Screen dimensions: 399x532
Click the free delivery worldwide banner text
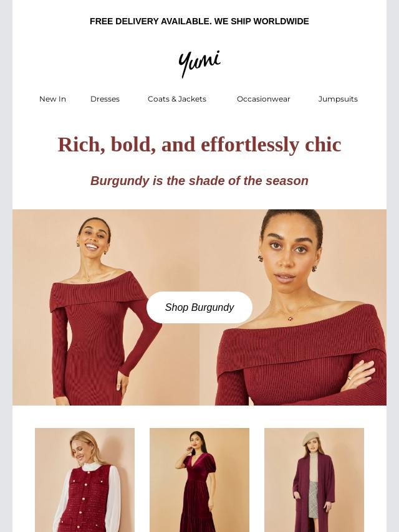coord(199,21)
